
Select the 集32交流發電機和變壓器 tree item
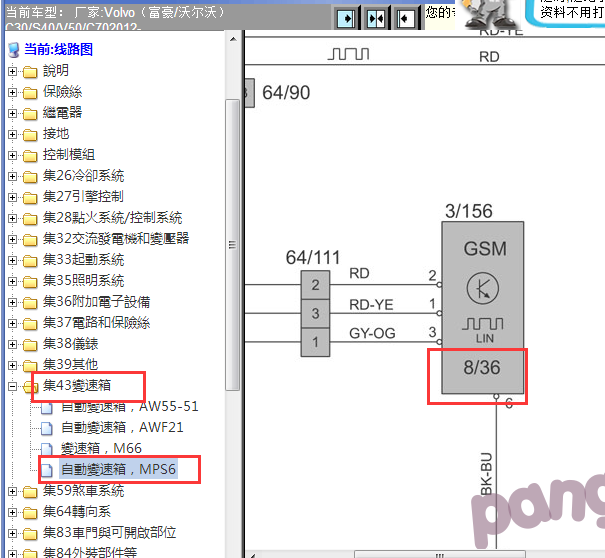(x=116, y=238)
